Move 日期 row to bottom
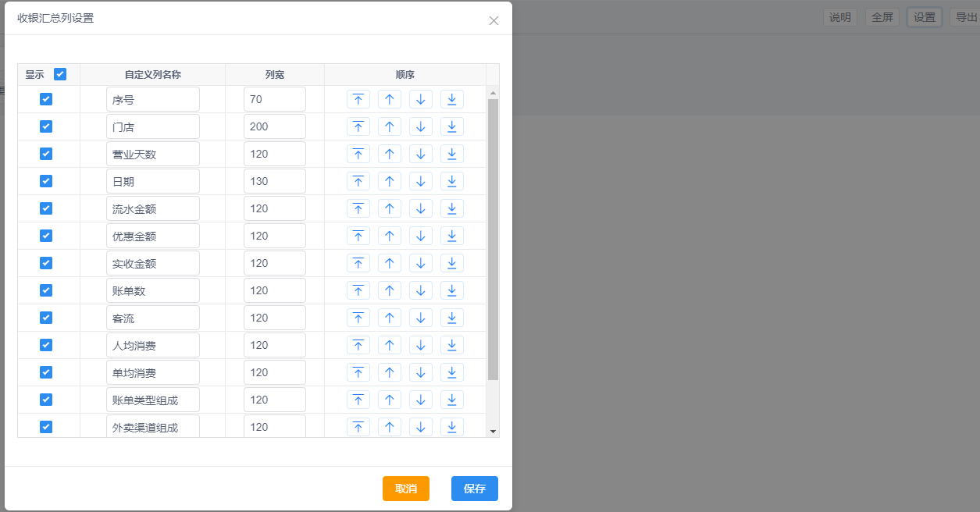This screenshot has height=512, width=980. [452, 181]
